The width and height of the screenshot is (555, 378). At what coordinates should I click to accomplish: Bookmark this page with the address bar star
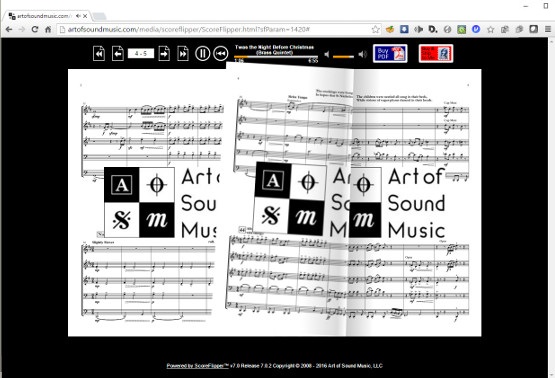(375, 29)
